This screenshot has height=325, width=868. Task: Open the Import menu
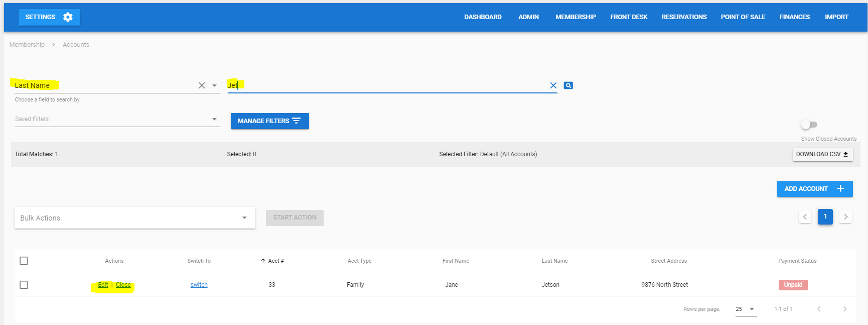(836, 17)
